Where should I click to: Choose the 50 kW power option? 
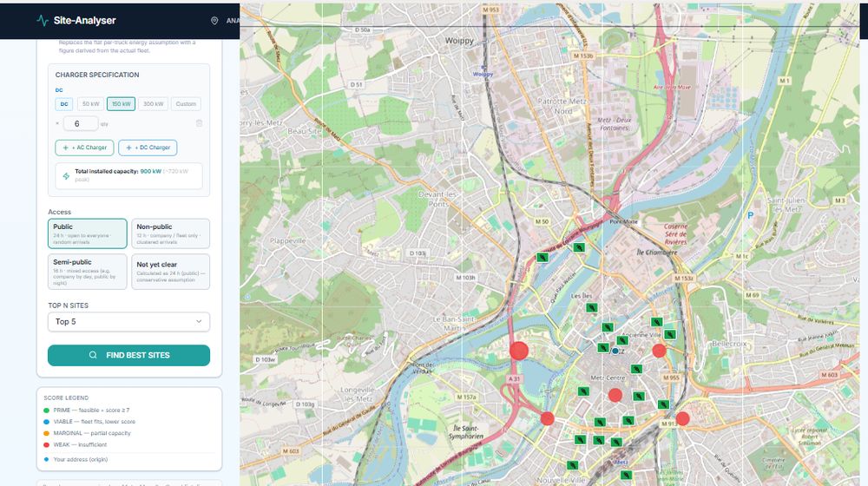coord(91,104)
